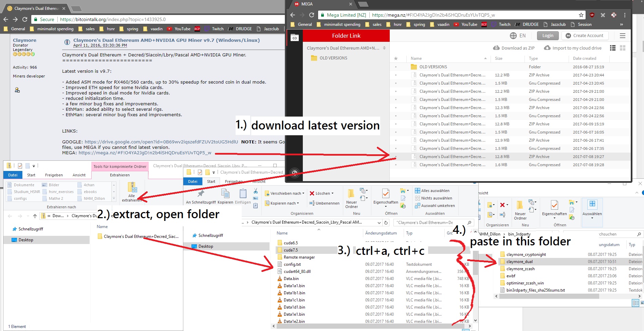Click Kopieren icon in middle explorer ribbon

coord(225,196)
